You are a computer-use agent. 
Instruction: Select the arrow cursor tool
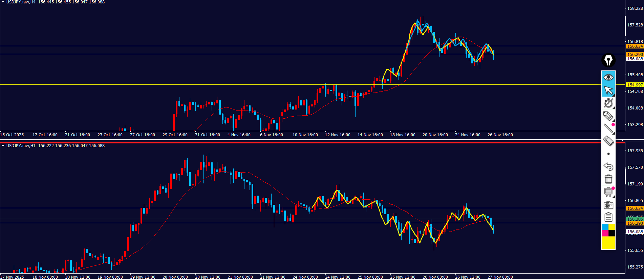pyautogui.click(x=608, y=91)
